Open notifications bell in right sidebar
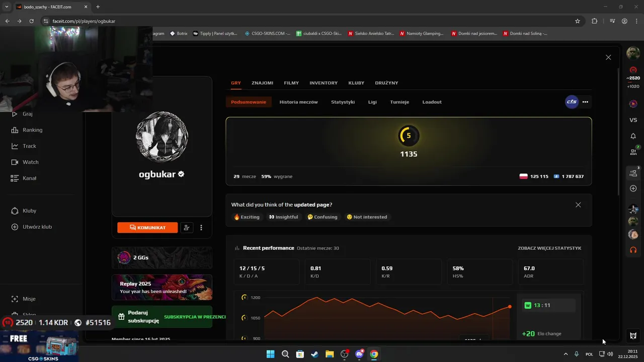 click(x=633, y=136)
